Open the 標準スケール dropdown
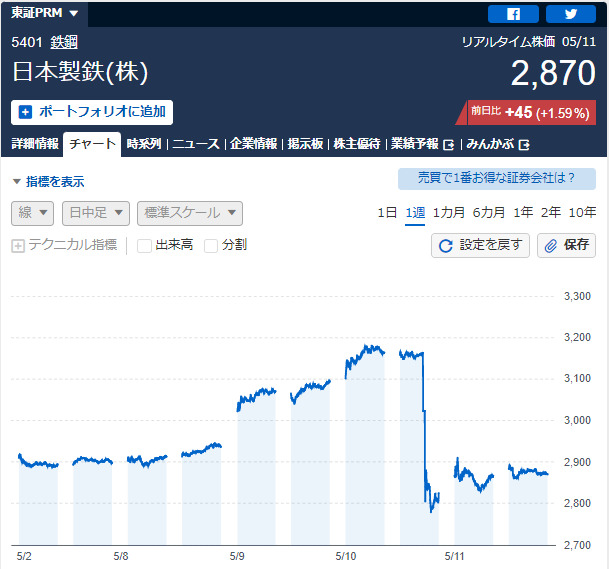 pos(190,213)
